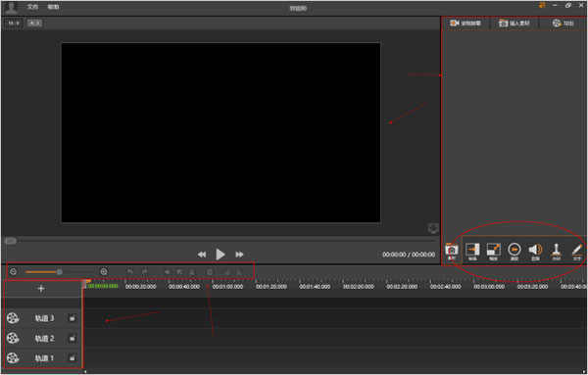Open the speaker audio tool
Screen dimensions: 588x375
[x=535, y=251]
